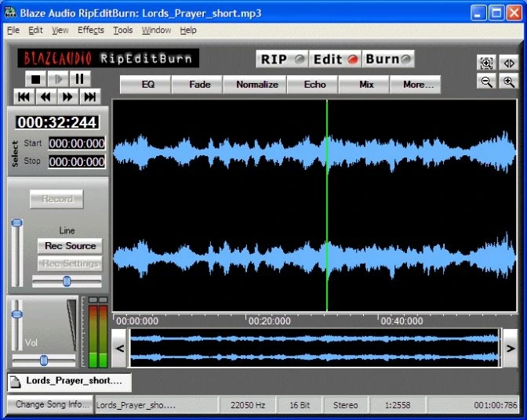
Task: Click the 00:20:000 timeline marker
Action: pyautogui.click(x=270, y=321)
